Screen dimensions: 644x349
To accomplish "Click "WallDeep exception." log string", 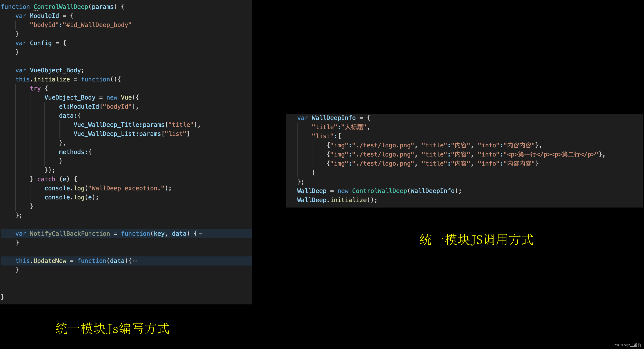I will click(x=126, y=188).
